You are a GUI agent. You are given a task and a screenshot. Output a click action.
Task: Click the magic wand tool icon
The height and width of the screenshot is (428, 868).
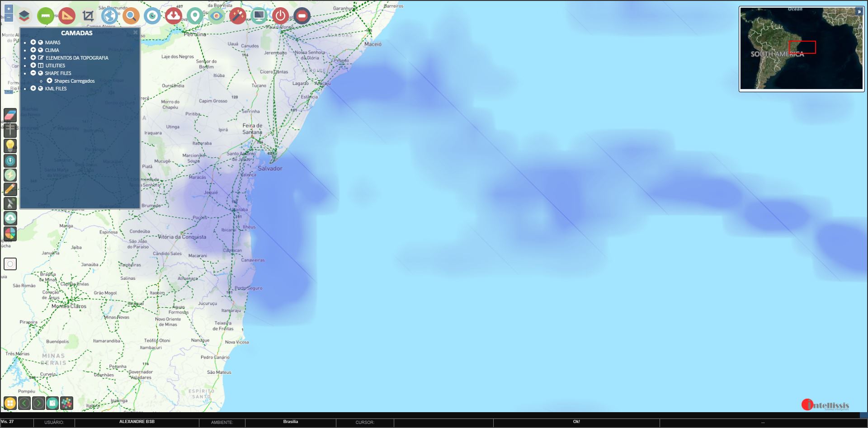click(237, 16)
